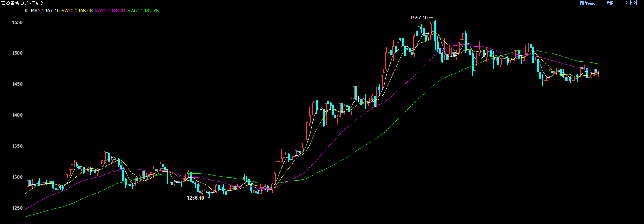Image resolution: width=644 pixels, height=224 pixels.
Task: Select the white MA5:1467.10 indicator label
Action: click(x=45, y=11)
